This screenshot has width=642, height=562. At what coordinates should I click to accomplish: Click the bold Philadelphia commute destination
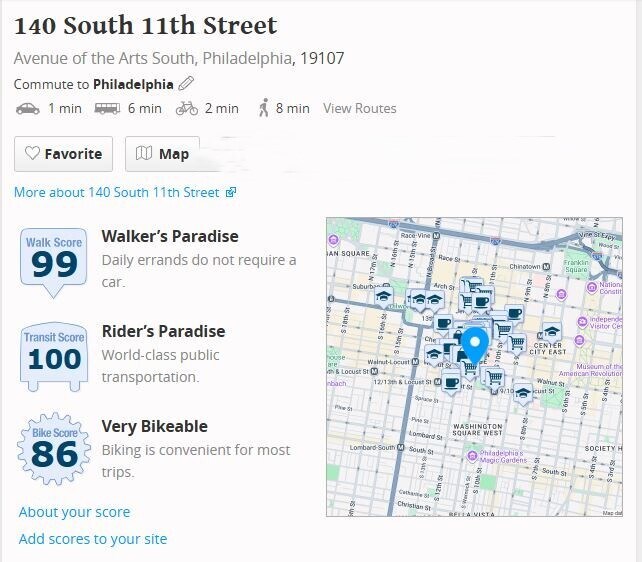point(133,84)
